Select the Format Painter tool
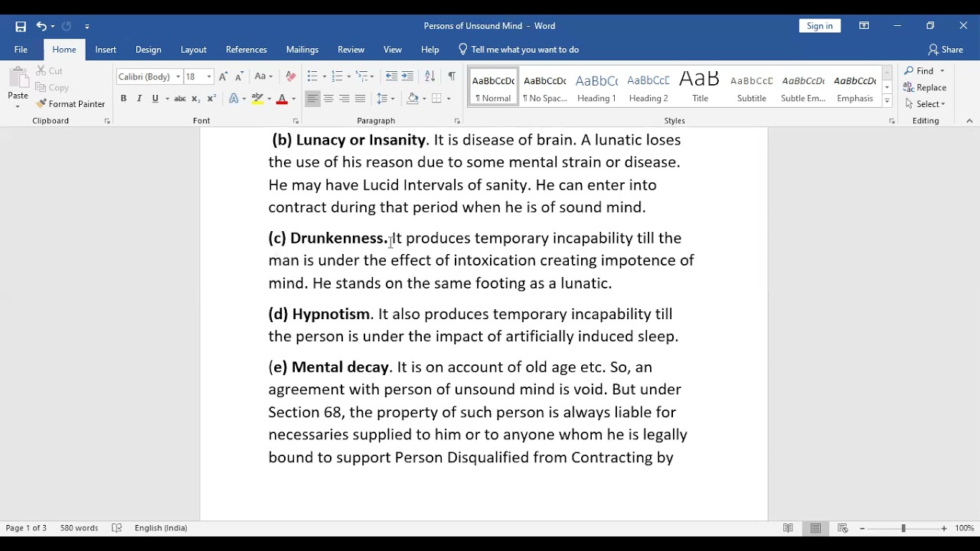980x551 pixels. click(x=70, y=104)
